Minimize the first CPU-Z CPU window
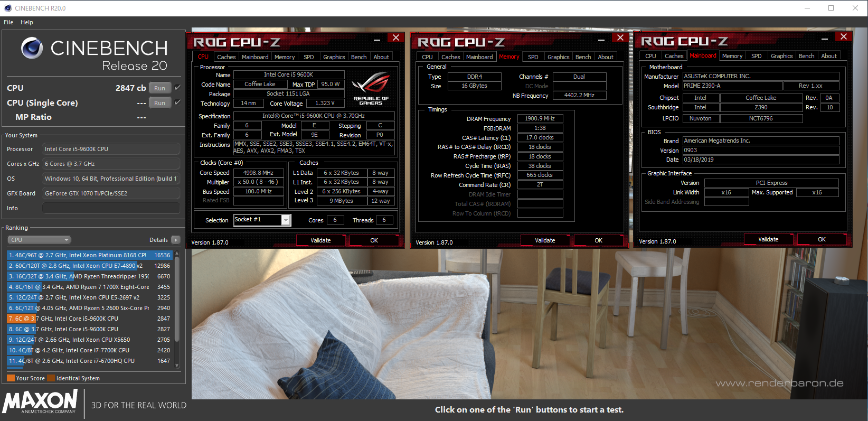This screenshot has height=421, width=868. point(377,39)
